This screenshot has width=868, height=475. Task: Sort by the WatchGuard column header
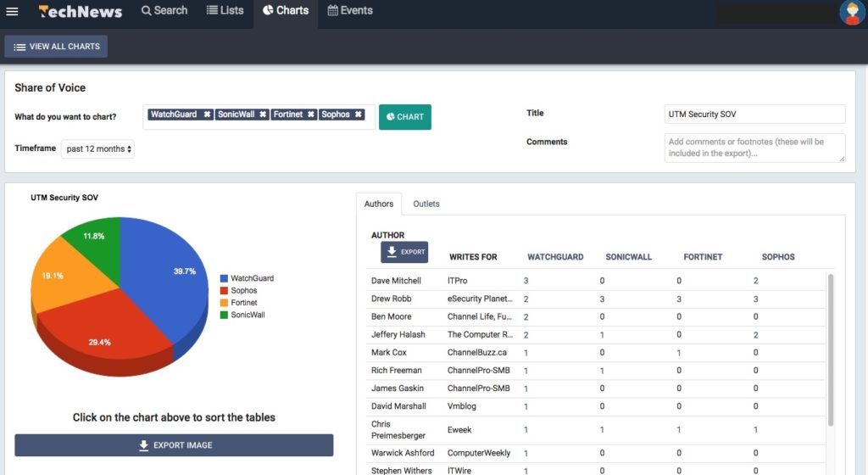point(555,257)
